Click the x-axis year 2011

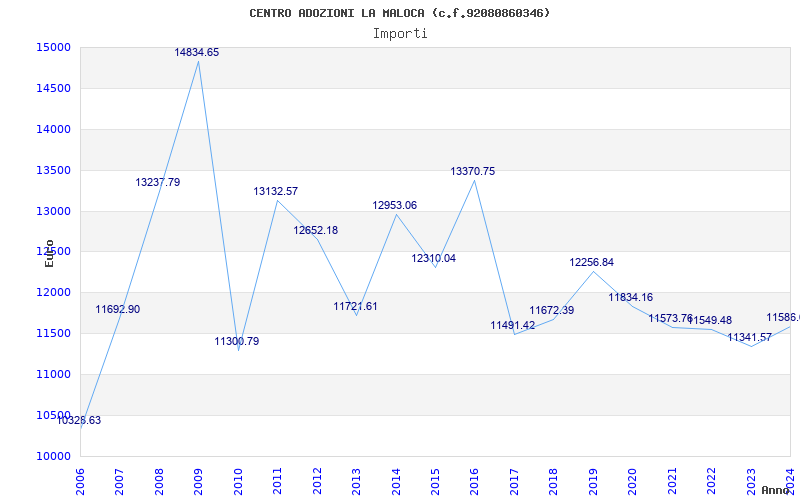click(x=278, y=481)
